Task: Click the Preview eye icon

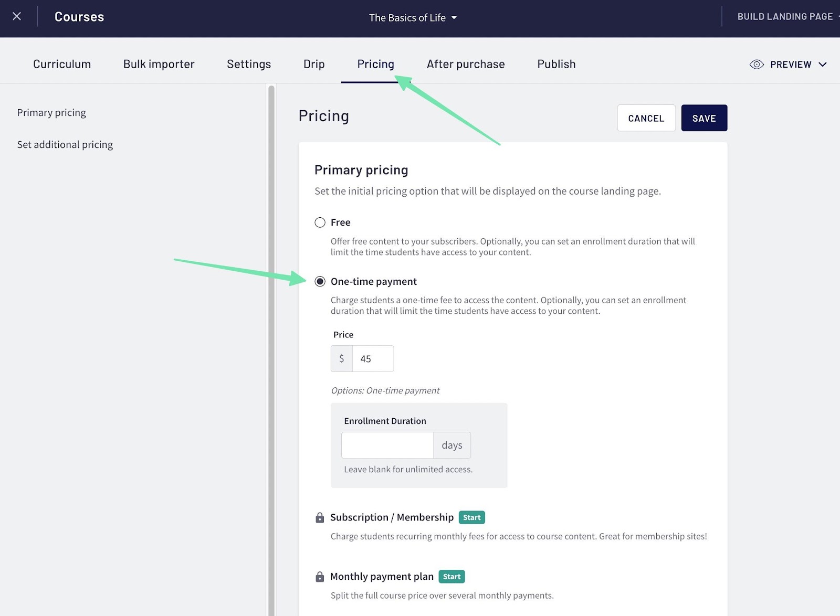Action: click(x=756, y=64)
